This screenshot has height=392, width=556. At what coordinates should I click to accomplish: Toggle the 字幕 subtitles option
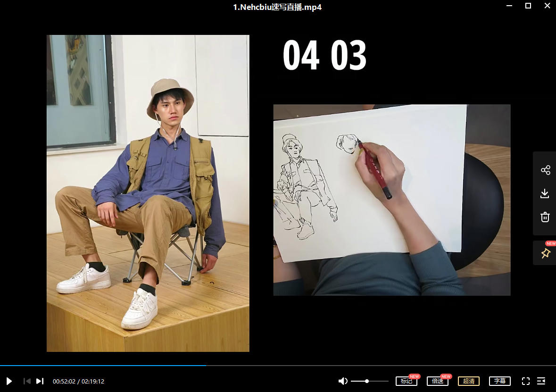point(499,381)
